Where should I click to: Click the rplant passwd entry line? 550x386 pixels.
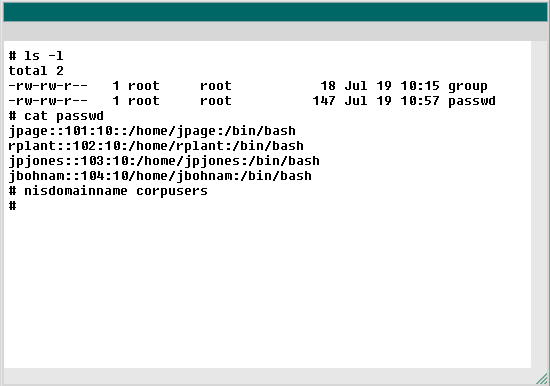[156, 146]
